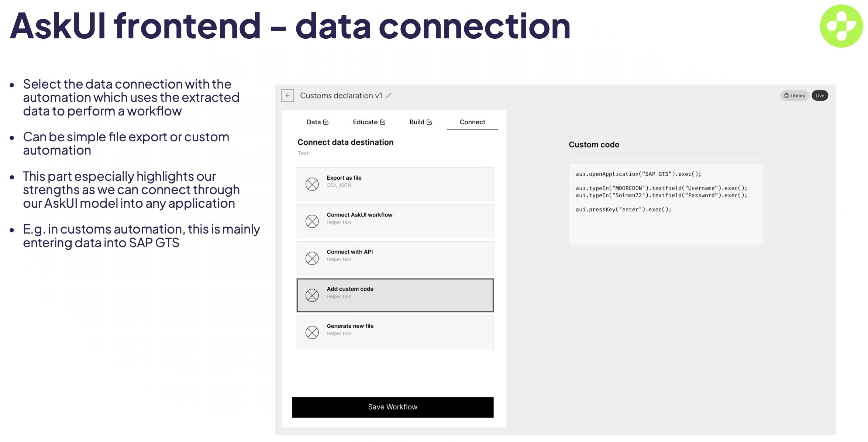Click the Customs declaration v1 title
The height and width of the screenshot is (442, 868).
click(x=341, y=96)
